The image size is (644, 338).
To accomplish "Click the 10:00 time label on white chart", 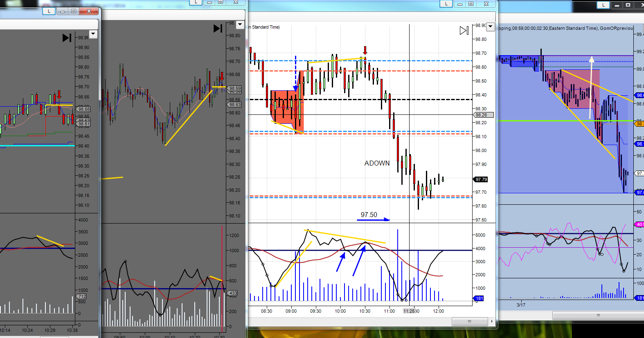I will (340, 311).
